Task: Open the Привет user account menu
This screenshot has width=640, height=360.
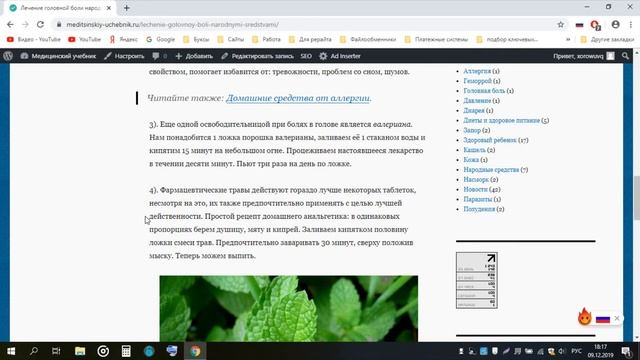Action: pyautogui.click(x=584, y=56)
